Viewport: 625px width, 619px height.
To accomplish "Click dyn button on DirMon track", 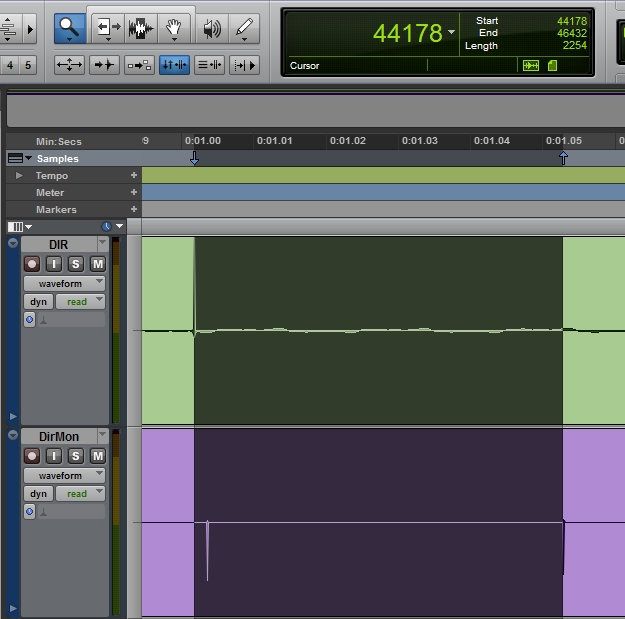I will coord(38,494).
